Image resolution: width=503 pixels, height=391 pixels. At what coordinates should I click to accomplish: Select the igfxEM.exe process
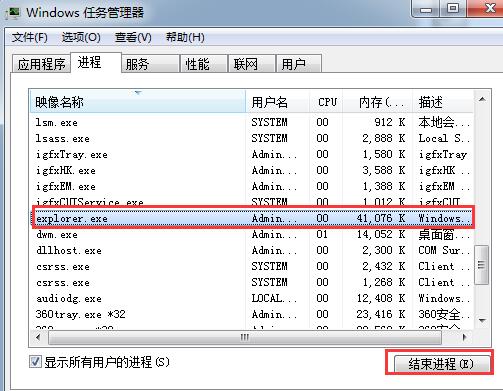pos(252,186)
